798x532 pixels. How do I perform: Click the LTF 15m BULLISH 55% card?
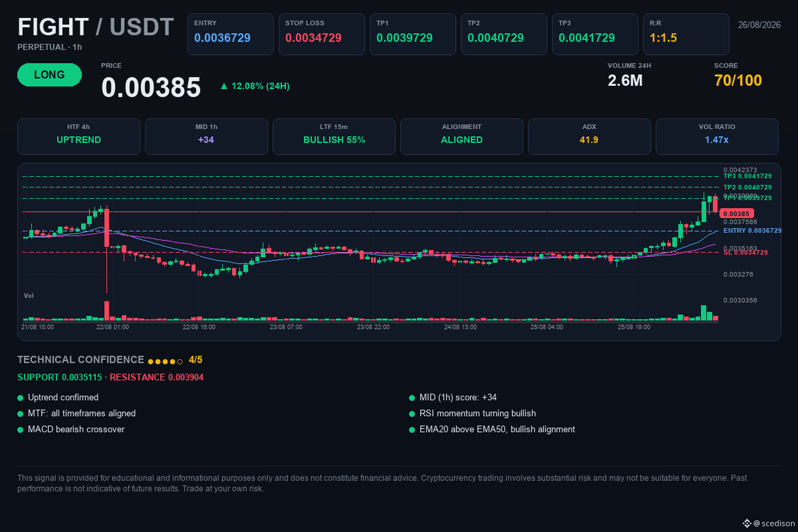tap(334, 137)
